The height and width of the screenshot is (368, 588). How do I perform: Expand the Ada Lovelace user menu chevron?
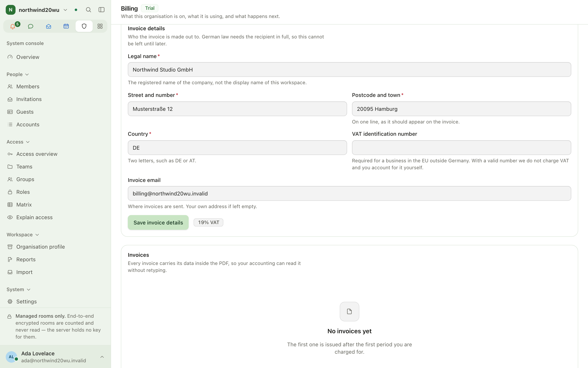tap(102, 357)
